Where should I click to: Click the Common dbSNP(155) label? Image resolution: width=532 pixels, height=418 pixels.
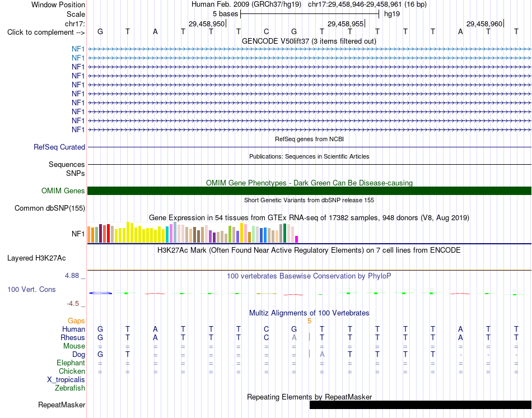coord(49,208)
